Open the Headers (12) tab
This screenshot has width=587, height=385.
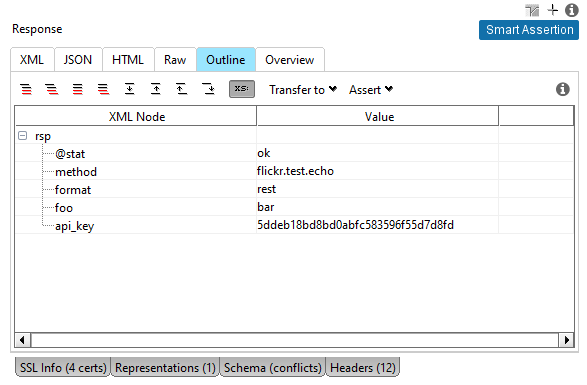pos(363,367)
